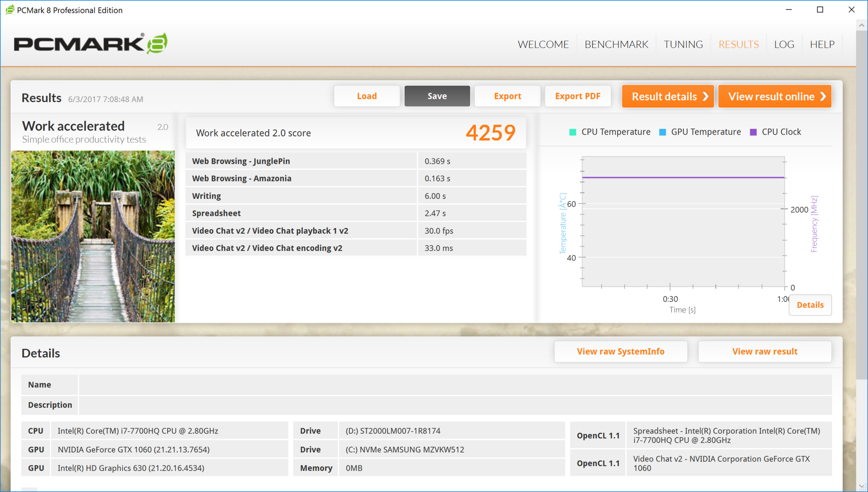The image size is (868, 492).
Task: Click the PCMark 8 logo
Action: pyautogui.click(x=90, y=43)
